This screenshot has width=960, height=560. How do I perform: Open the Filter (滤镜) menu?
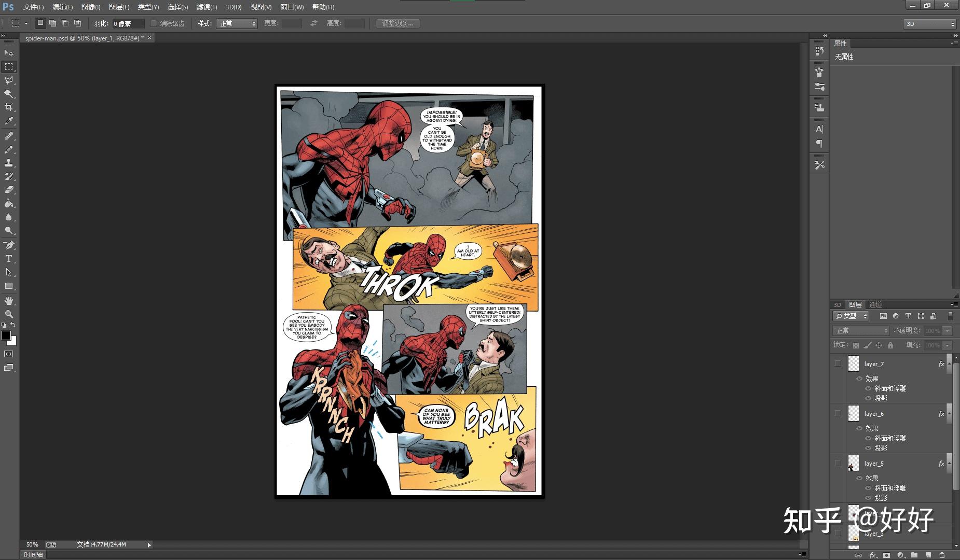tap(207, 7)
